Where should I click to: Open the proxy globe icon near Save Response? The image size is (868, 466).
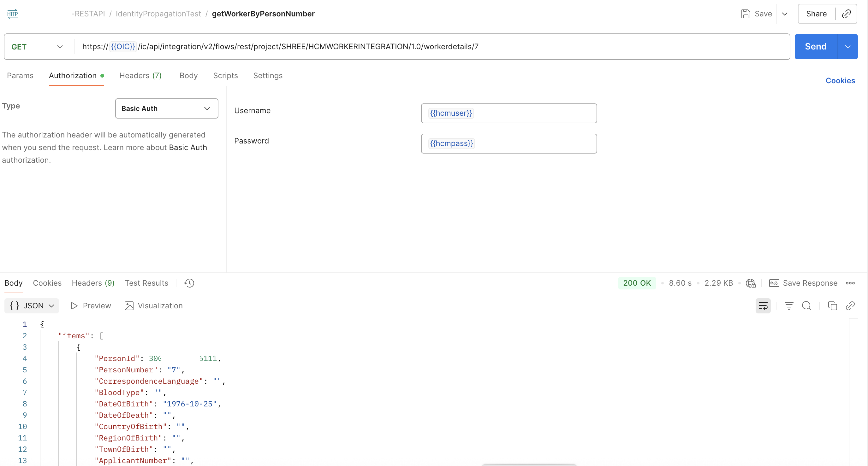coord(750,283)
